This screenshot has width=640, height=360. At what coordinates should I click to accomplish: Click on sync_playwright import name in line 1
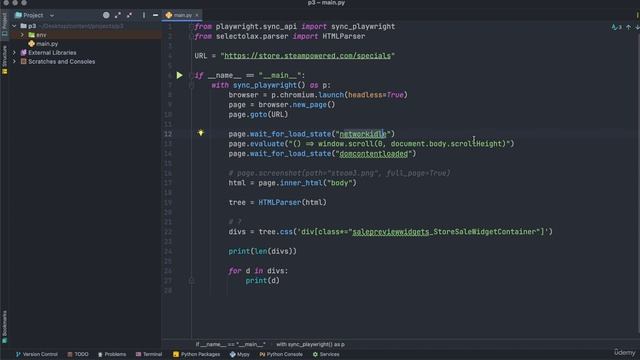(x=363, y=27)
